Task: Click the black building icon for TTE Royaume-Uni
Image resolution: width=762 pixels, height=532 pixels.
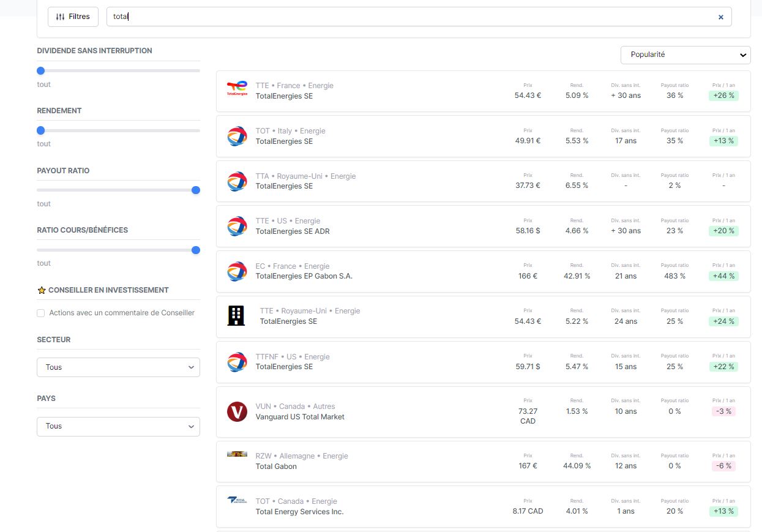Action: point(236,316)
